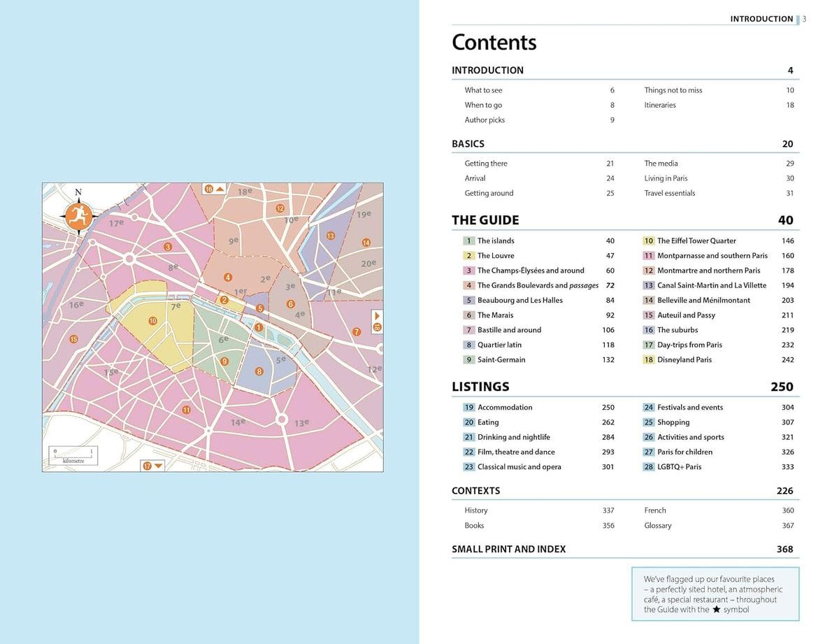The width and height of the screenshot is (839, 644).
Task: Click 'Saint-Germain' chapter entry
Action: point(501,359)
